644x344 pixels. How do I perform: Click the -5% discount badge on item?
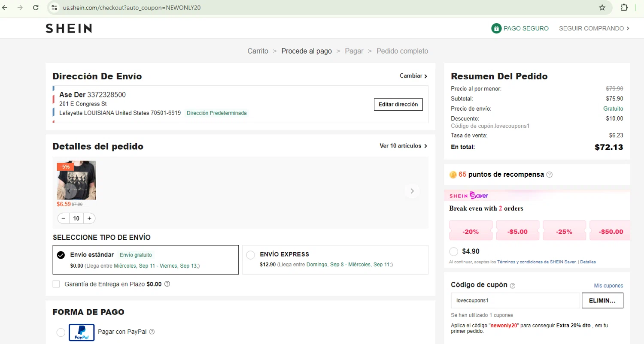click(65, 167)
